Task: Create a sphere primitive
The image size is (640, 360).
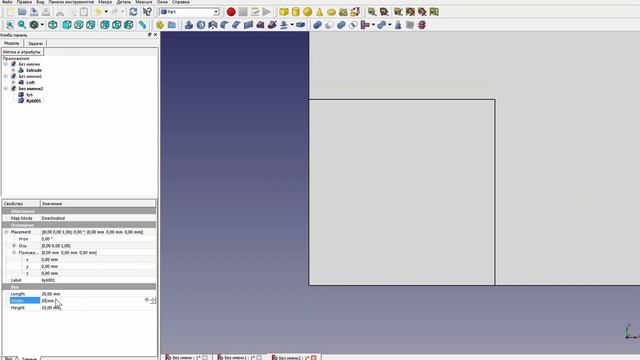Action: (307, 12)
